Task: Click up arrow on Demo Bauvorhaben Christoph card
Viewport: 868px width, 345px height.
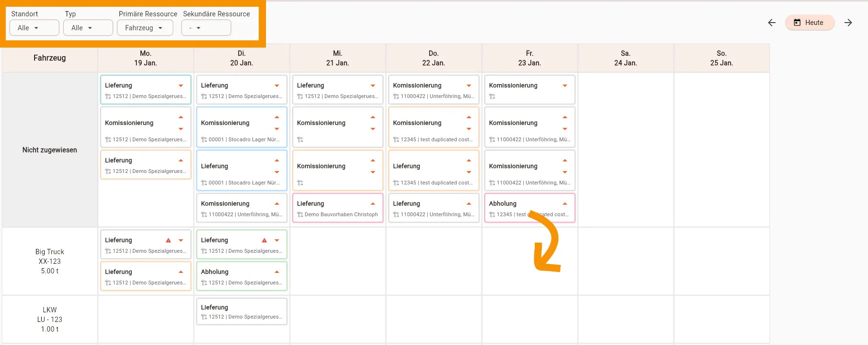Action: point(373,204)
